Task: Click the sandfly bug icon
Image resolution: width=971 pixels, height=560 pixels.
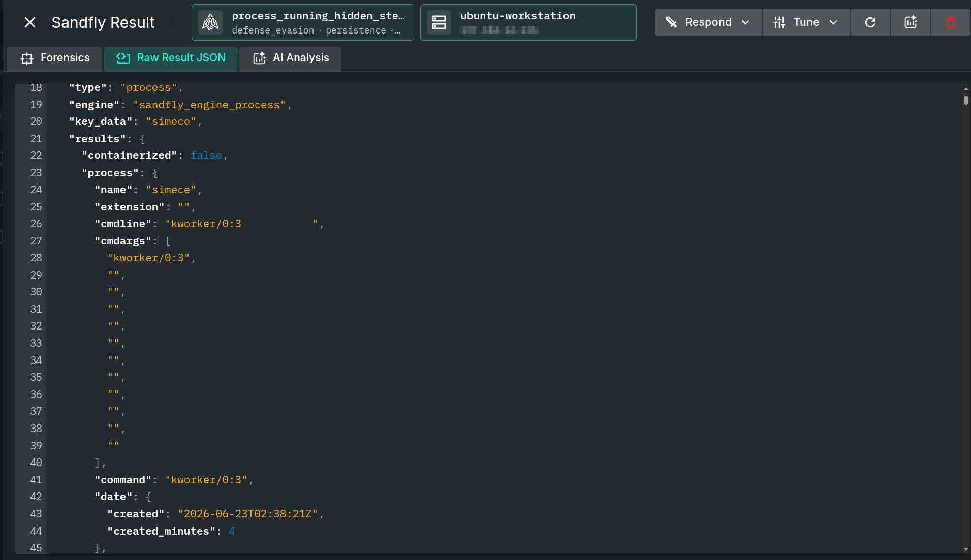Action: pos(210,22)
